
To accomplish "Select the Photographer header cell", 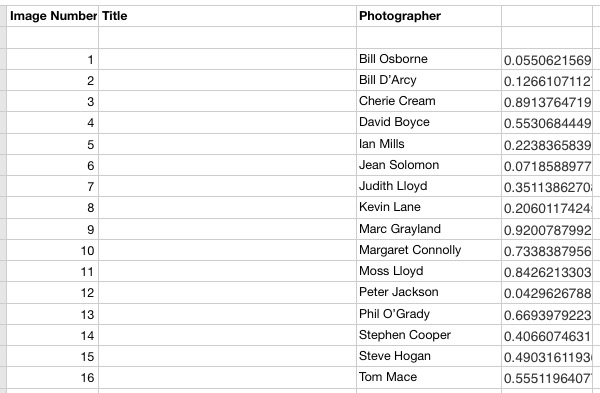I will [429, 16].
